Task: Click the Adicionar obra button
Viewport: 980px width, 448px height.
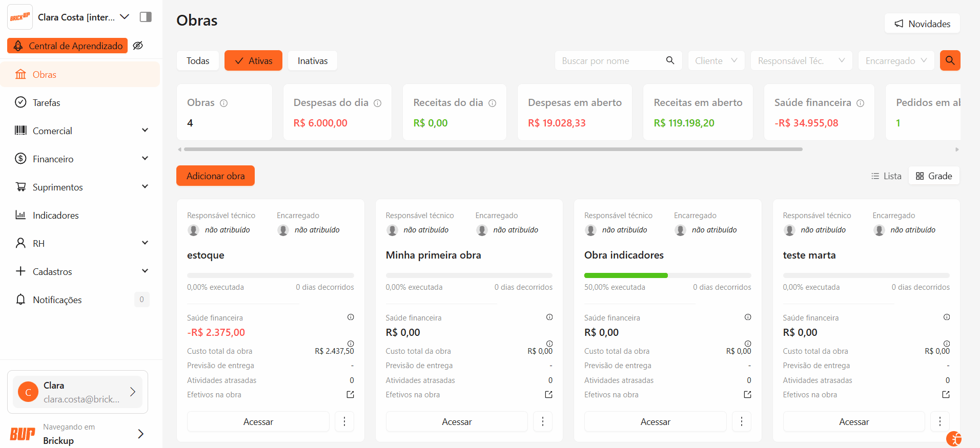Action: tap(215, 176)
